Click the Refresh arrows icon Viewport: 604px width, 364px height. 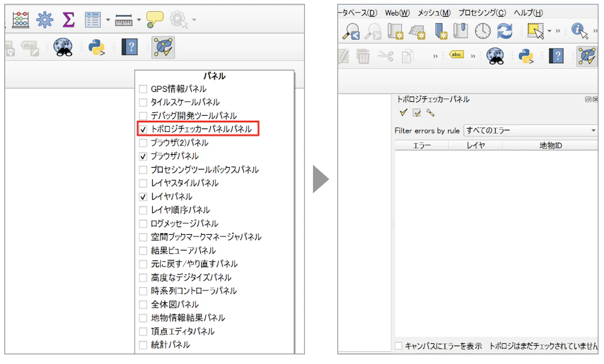504,31
